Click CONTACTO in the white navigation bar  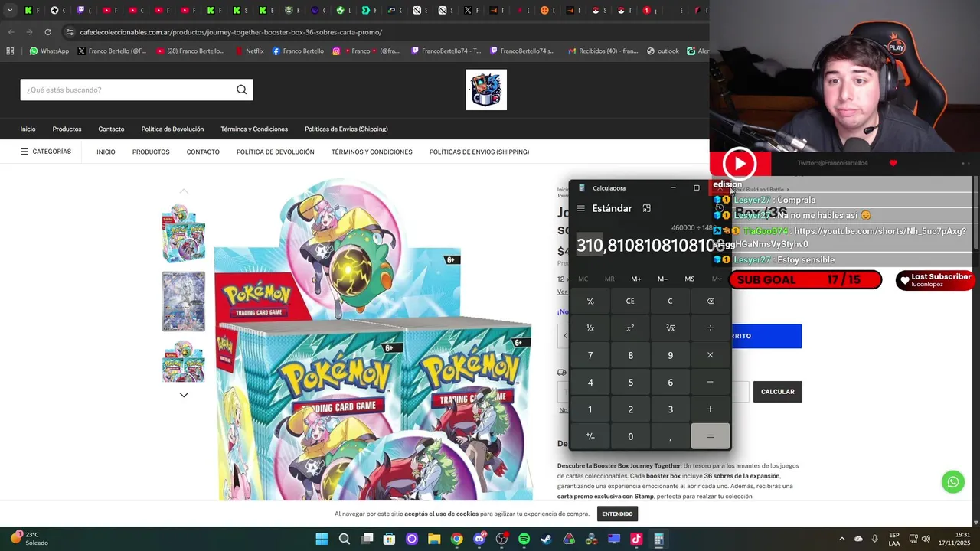[203, 152]
